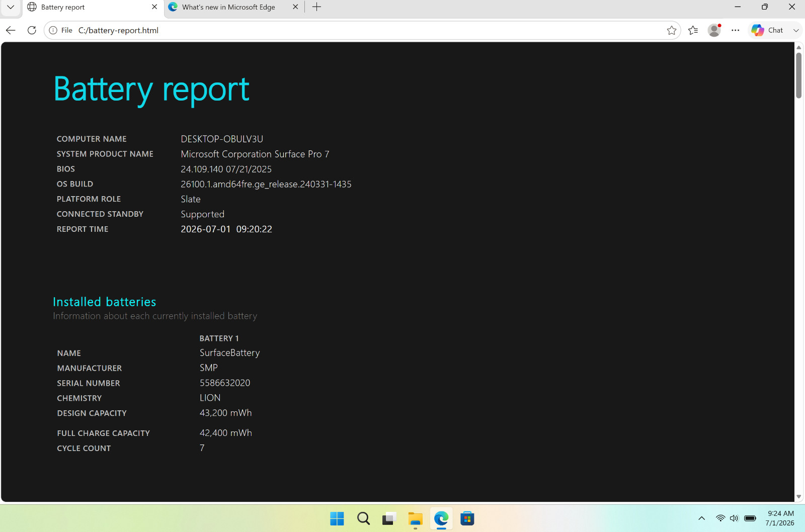Expand the Chat dropdown chevron
Viewport: 805px width, 532px height.
(x=796, y=30)
